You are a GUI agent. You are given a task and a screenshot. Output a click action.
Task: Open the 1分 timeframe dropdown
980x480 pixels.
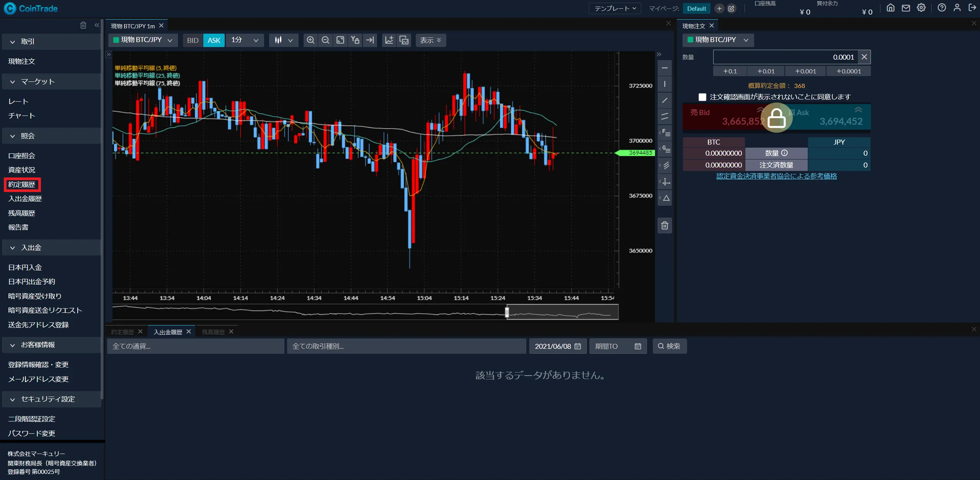point(245,40)
